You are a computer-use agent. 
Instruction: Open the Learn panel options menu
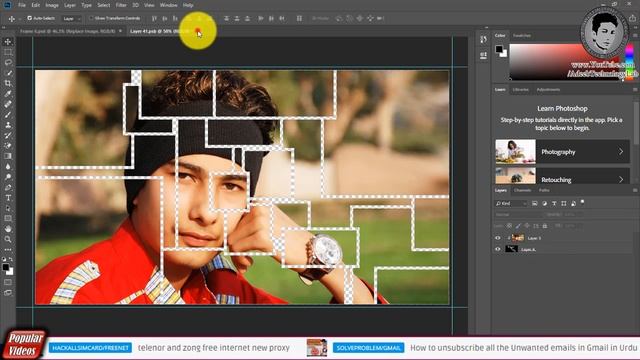635,89
